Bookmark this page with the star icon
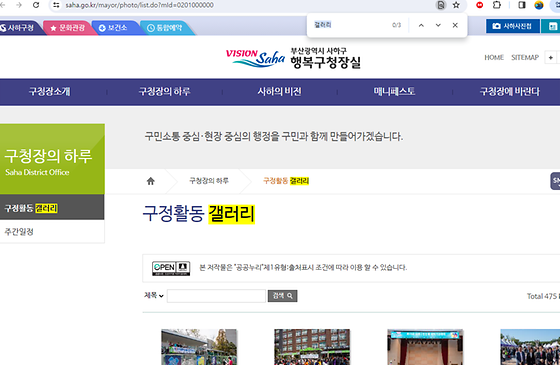The image size is (560, 365). 456,5
